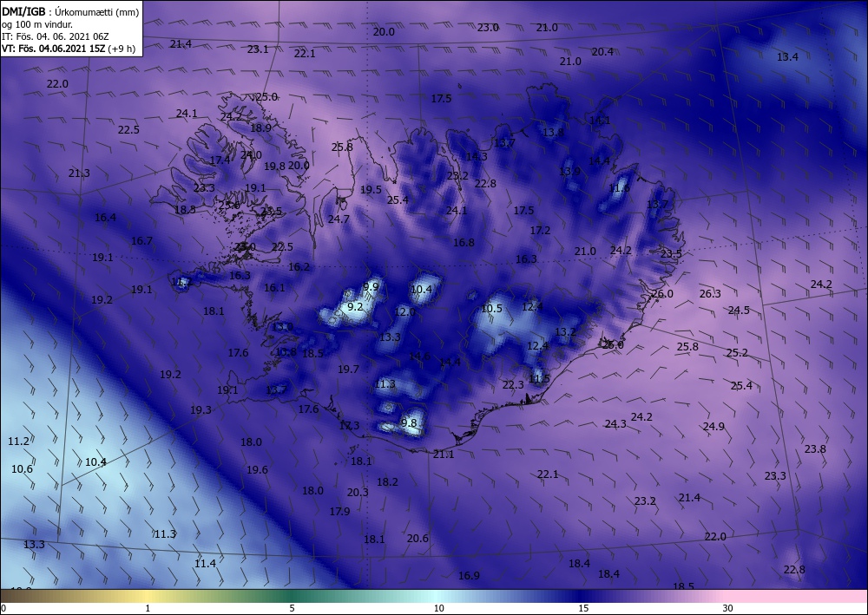Click the value 11.6 on the map

click(x=619, y=188)
